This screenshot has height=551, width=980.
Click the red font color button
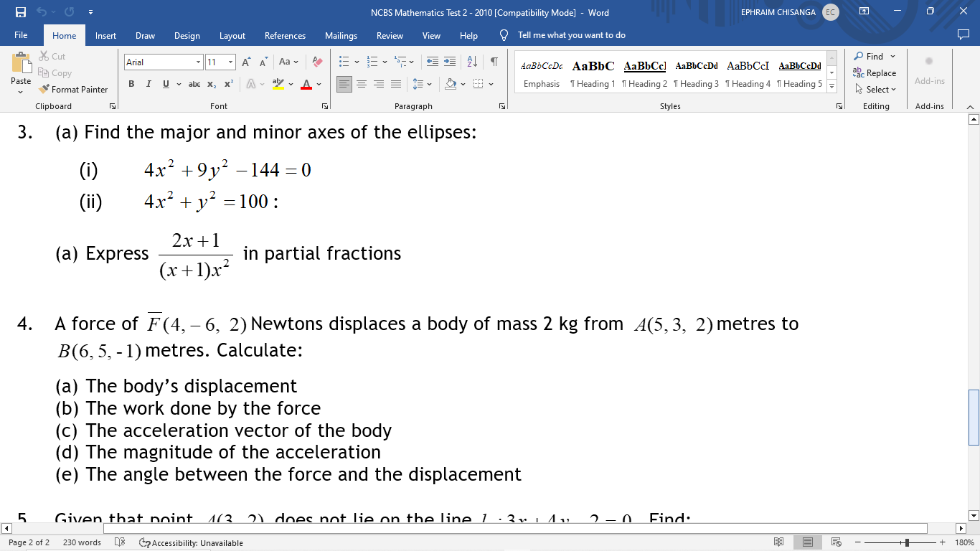306,84
